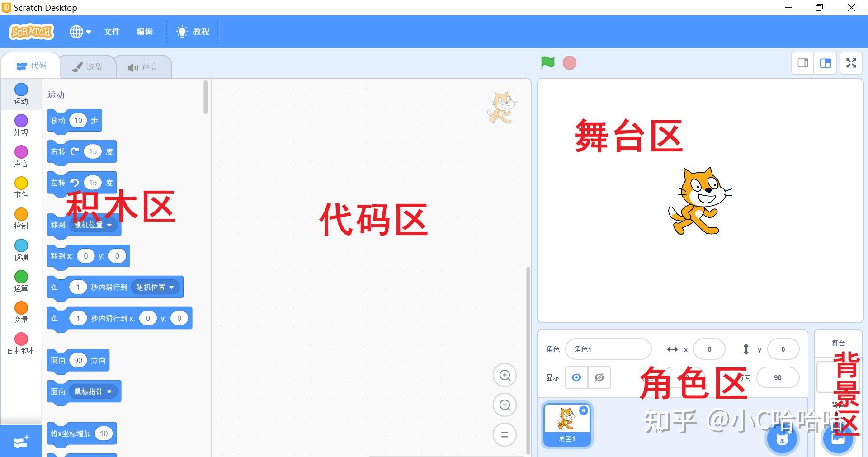Reset code workspace zoom

[x=505, y=435]
